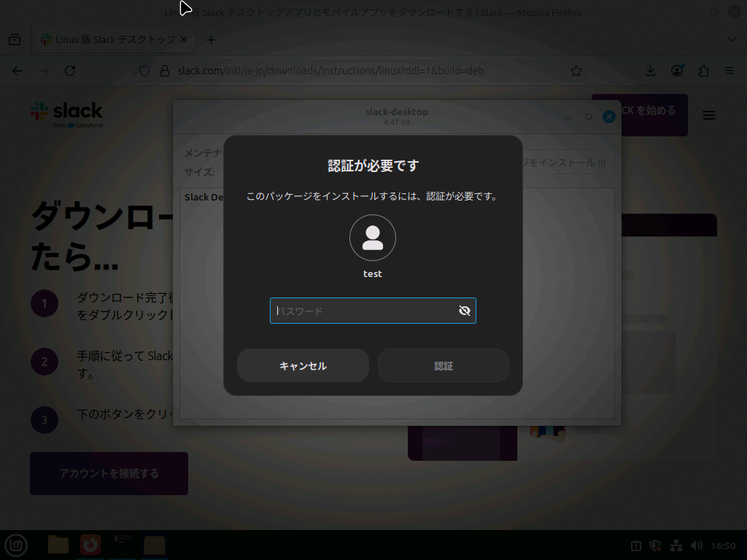Open the Firefox downloads panel

[x=649, y=71]
